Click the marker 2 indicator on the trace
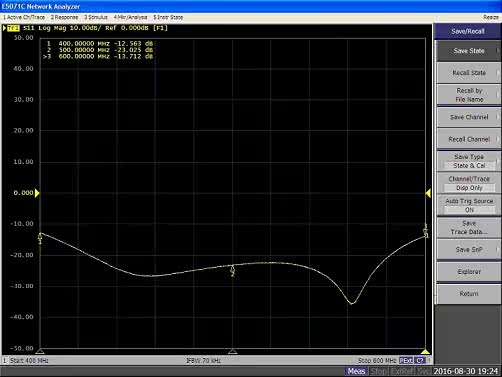This screenshot has height=377, width=502. pos(233,271)
